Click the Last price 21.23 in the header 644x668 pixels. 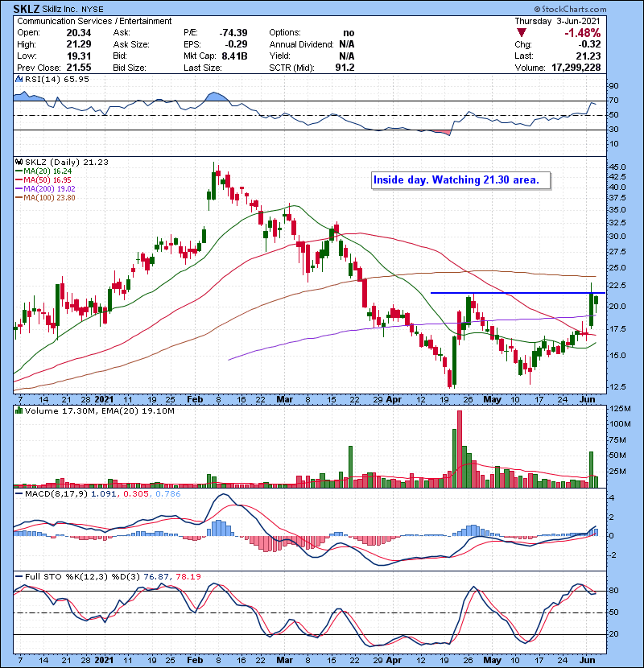point(588,56)
